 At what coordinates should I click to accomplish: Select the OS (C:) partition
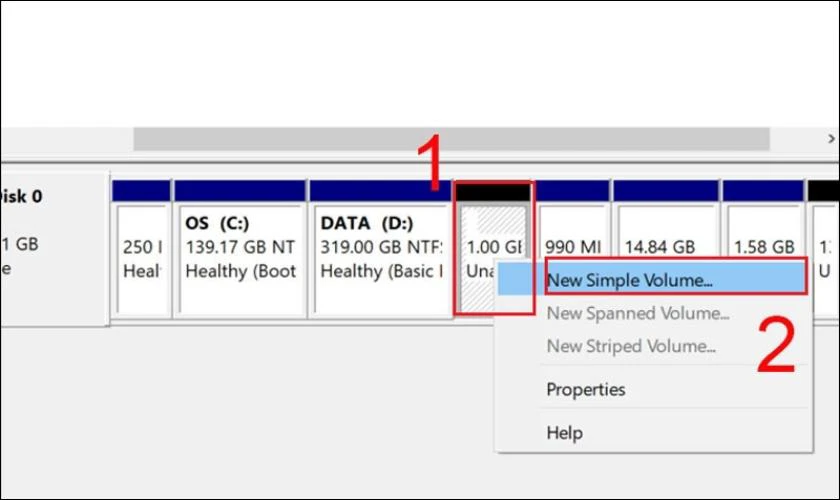239,259
